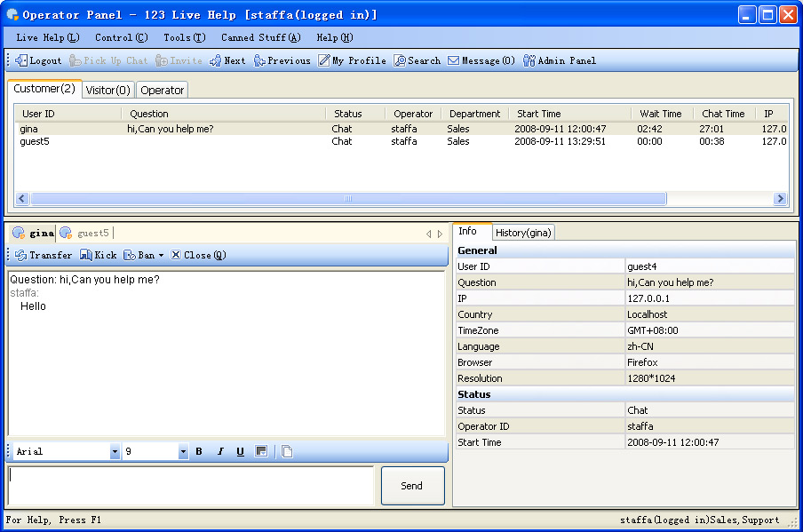Select the guest5 chat tab
The width and height of the screenshot is (803, 532).
click(x=85, y=233)
